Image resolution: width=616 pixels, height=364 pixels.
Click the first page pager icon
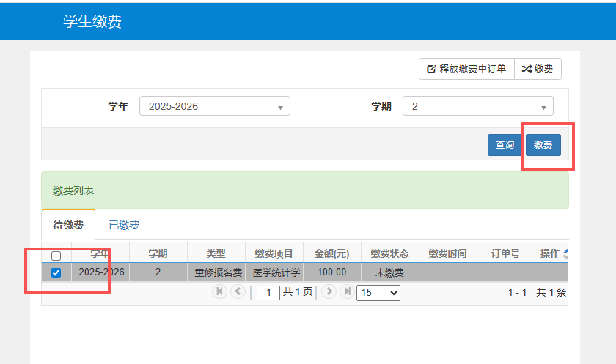[x=219, y=291]
